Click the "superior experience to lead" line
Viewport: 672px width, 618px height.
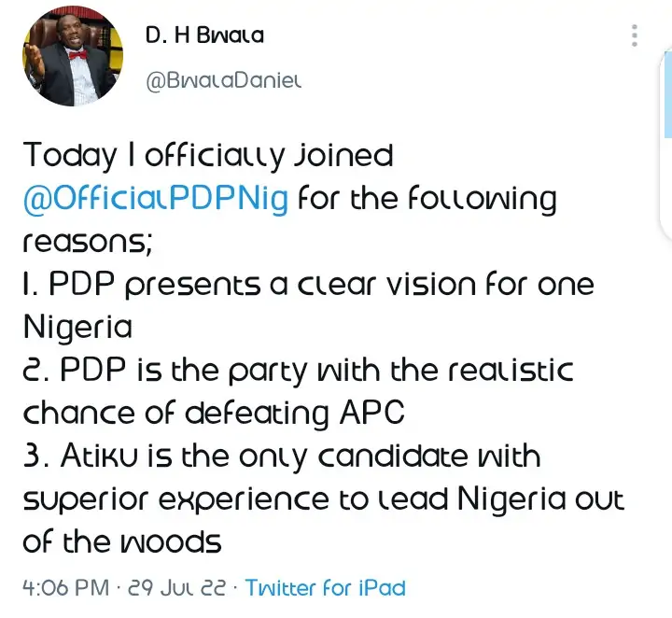(x=322, y=498)
